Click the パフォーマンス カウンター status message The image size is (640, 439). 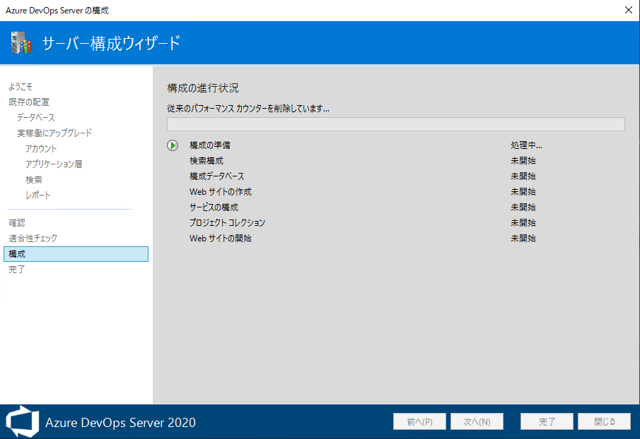click(248, 109)
